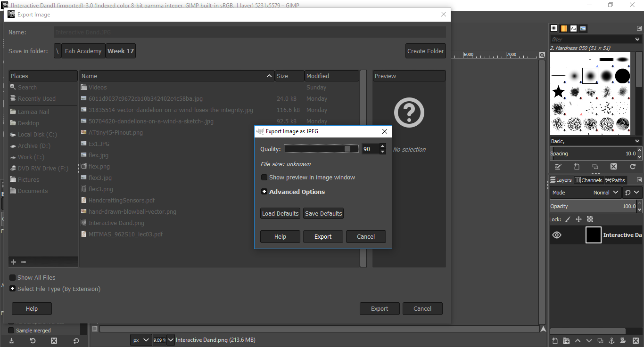Open the Patterns tab icon
Viewport: 644px width, 347px height.
pos(564,28)
